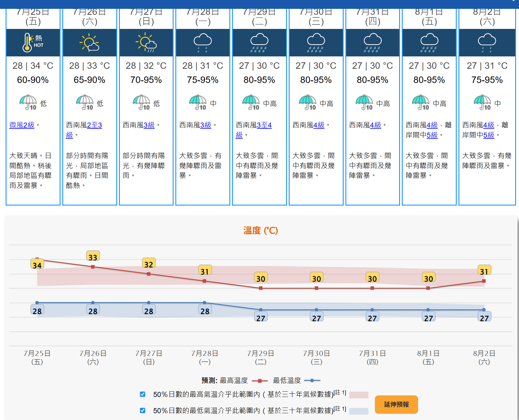This screenshot has width=519, height=420.
Task: Uncheck the maximum temperature climate range checkbox
Action: (x=143, y=394)
